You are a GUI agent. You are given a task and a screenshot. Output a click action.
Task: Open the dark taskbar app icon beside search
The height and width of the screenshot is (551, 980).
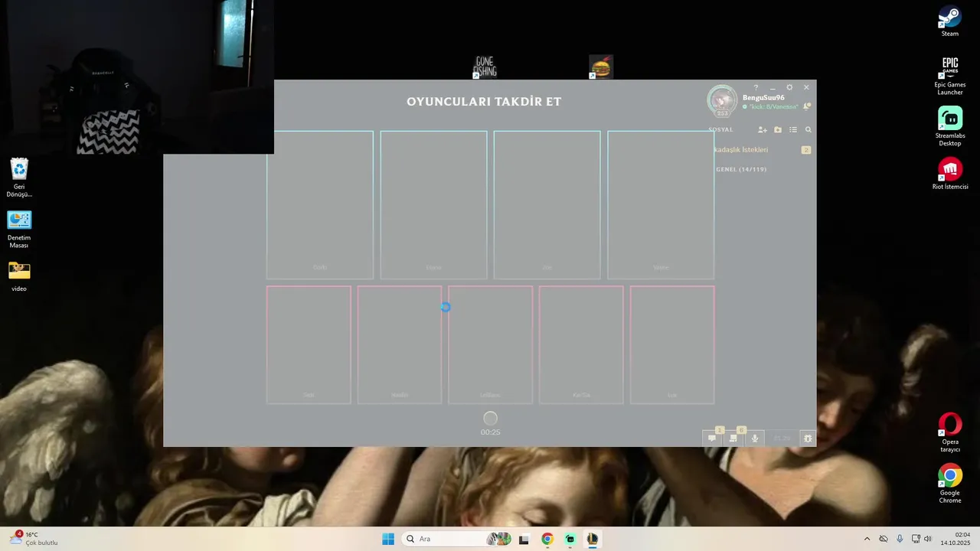pos(524,539)
